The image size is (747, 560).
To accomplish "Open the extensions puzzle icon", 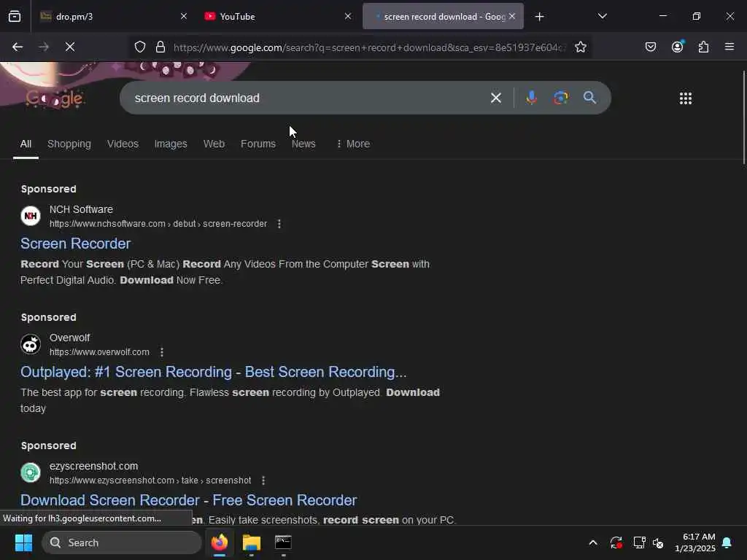I will [x=704, y=47].
